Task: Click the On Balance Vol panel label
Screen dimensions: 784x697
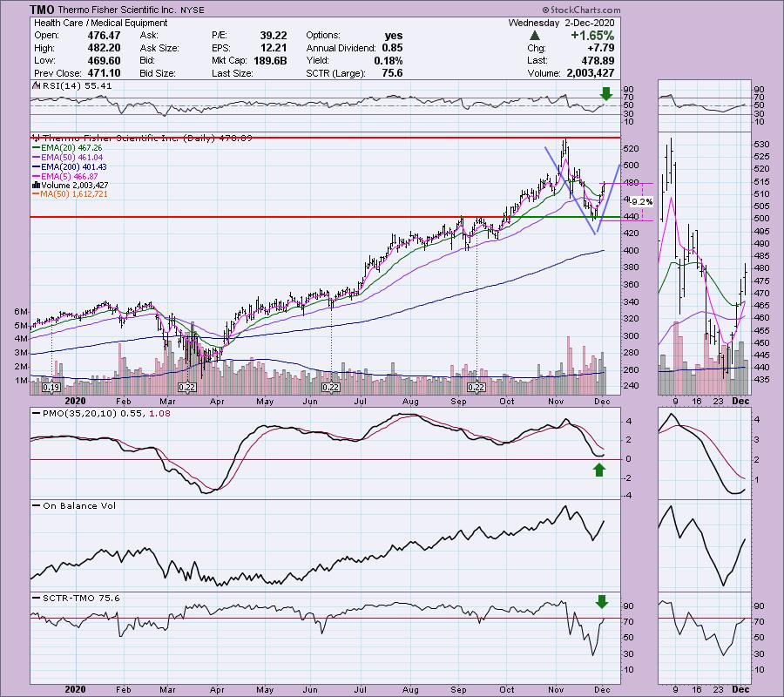Action: [x=73, y=506]
